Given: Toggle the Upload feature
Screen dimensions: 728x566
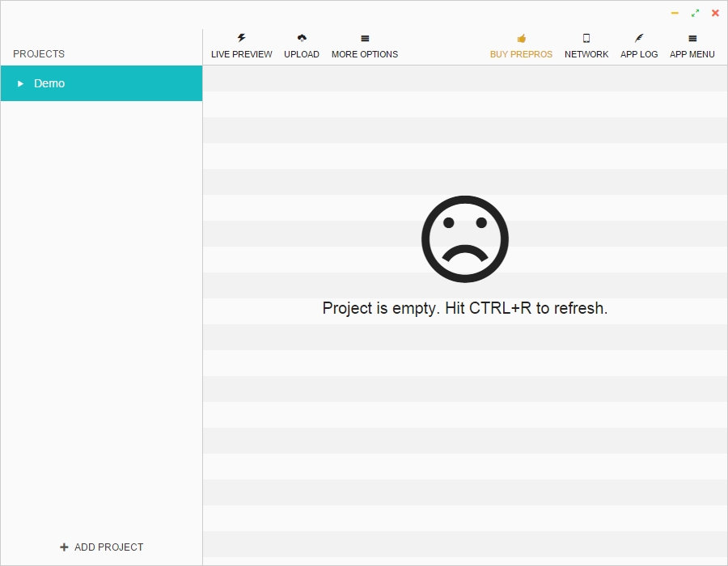Looking at the screenshot, I should (x=302, y=45).
